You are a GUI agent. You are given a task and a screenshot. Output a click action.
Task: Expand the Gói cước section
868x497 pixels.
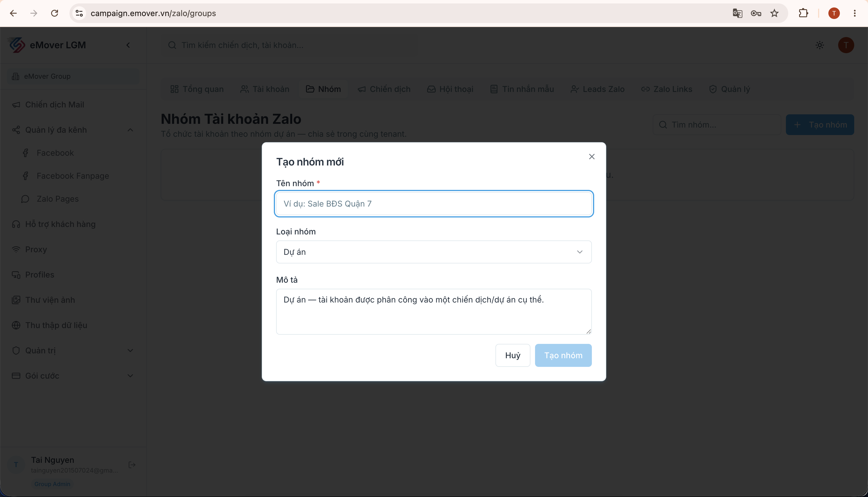(x=73, y=375)
